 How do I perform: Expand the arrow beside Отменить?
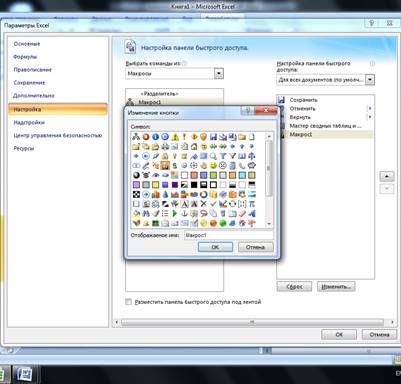pos(370,109)
